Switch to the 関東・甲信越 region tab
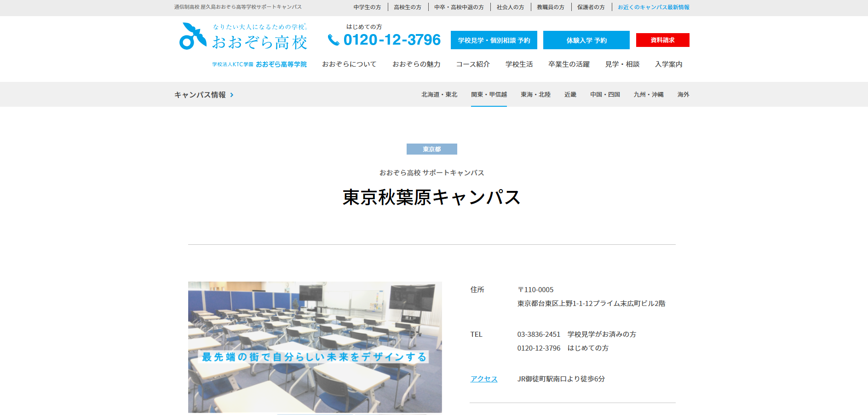 click(489, 95)
